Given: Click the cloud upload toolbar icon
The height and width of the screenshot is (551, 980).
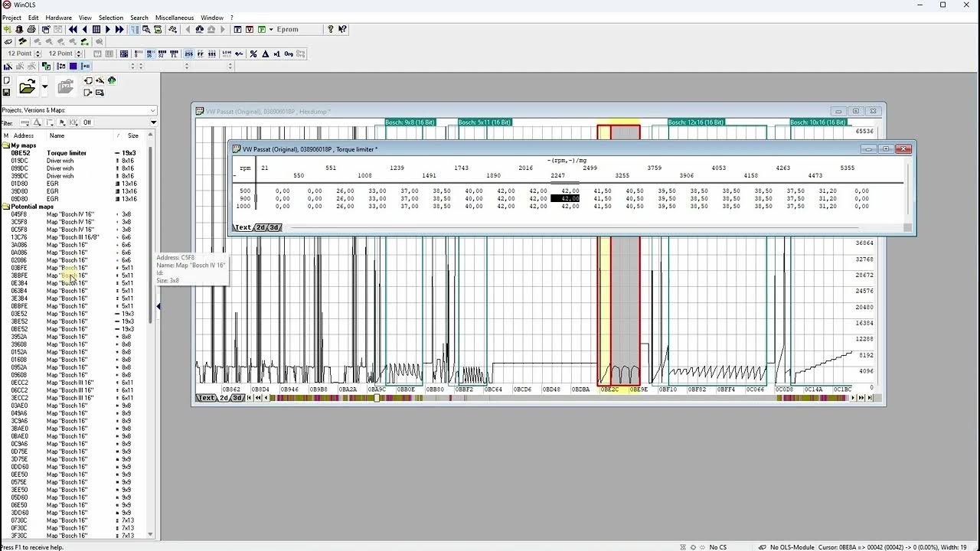Looking at the screenshot, I should coord(200,29).
